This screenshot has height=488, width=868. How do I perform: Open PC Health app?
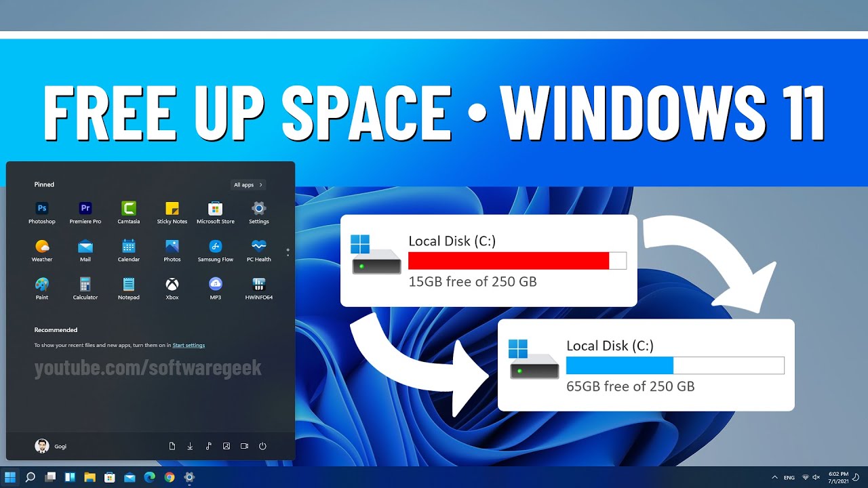pyautogui.click(x=259, y=250)
